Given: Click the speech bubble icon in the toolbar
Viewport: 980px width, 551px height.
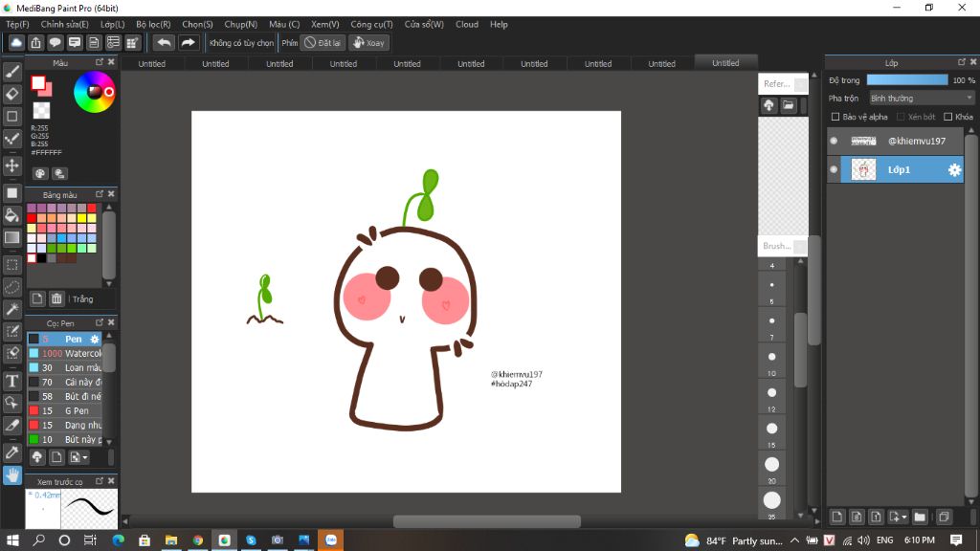Looking at the screenshot, I should (55, 42).
